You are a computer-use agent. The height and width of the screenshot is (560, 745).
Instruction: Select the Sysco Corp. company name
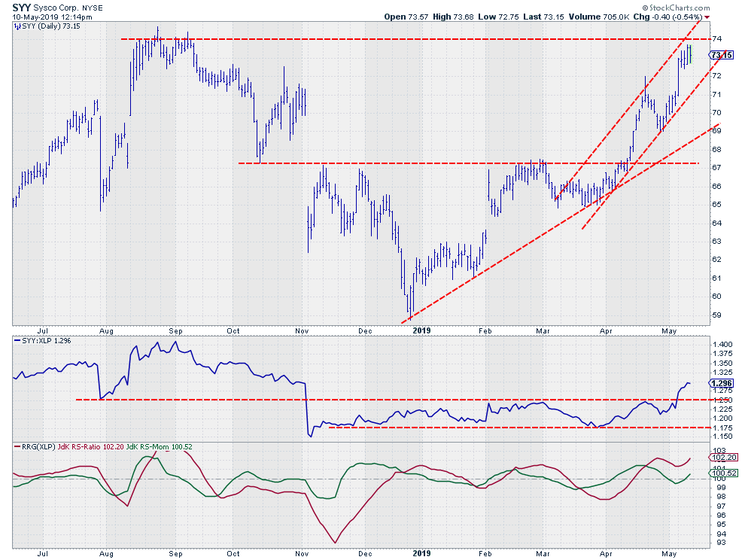[x=55, y=8]
